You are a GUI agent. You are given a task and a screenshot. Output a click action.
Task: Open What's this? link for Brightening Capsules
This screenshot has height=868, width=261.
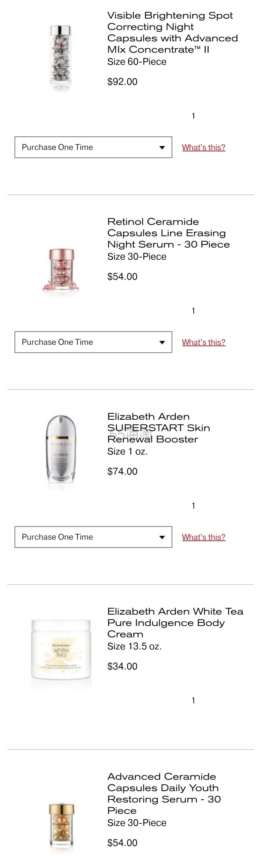pyautogui.click(x=204, y=148)
